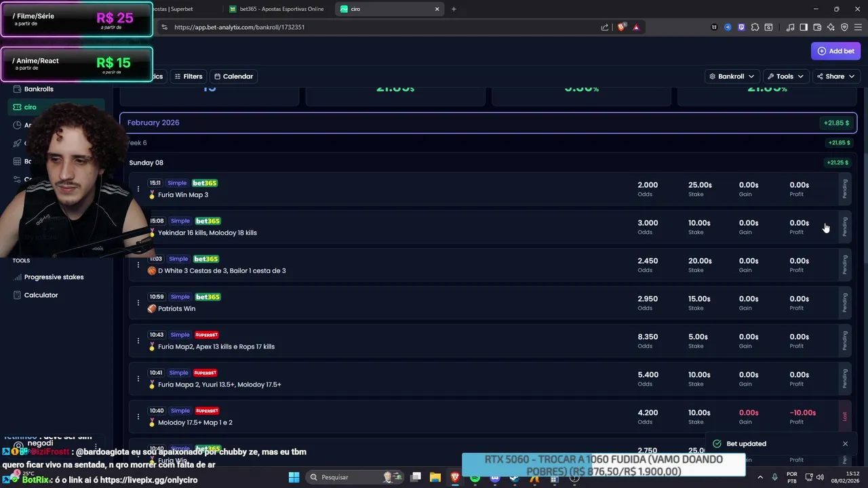Toggle Pending status of Furia Mapa 2 Yuuri bet
Viewport: 868px width, 488px height.
[x=845, y=379]
